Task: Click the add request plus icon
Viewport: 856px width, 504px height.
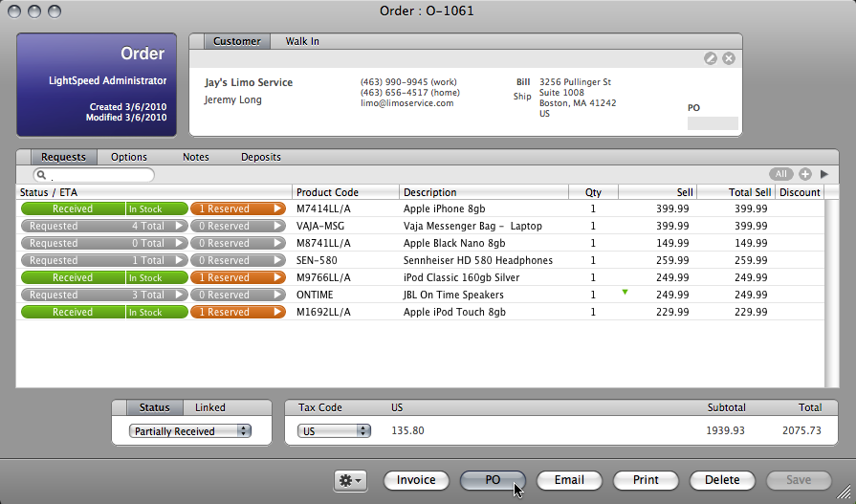Action: pyautogui.click(x=805, y=174)
